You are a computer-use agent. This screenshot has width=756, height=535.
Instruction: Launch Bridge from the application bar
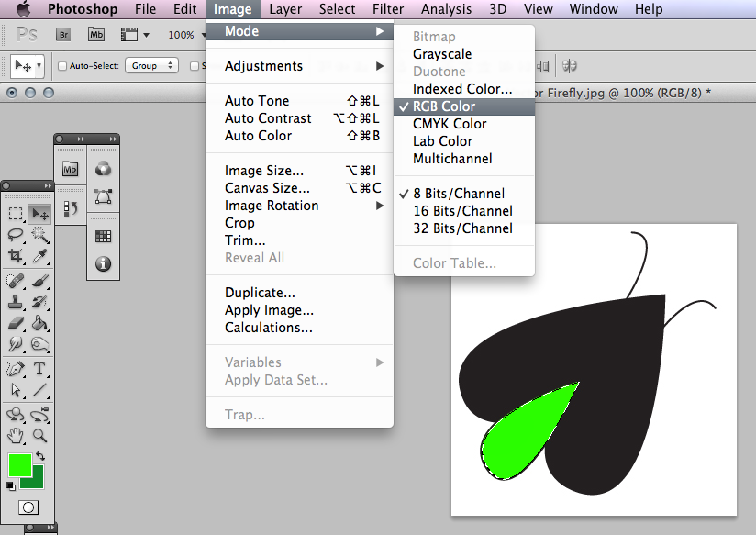(x=63, y=34)
